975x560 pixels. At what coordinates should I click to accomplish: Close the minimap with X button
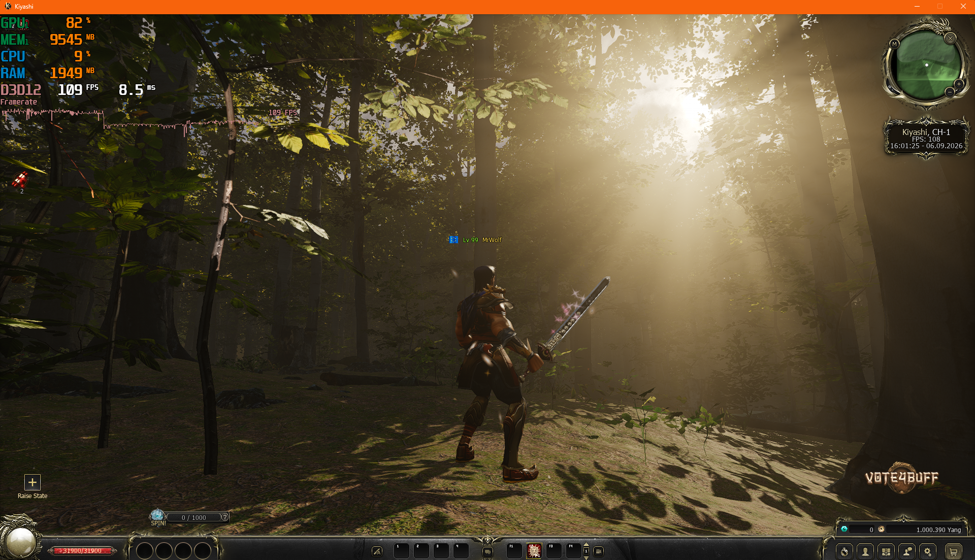pyautogui.click(x=950, y=38)
